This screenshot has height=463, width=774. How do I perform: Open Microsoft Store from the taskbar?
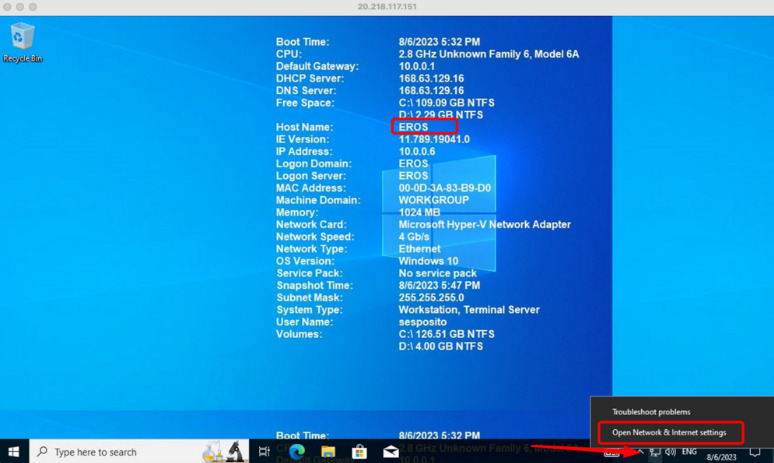(x=359, y=452)
